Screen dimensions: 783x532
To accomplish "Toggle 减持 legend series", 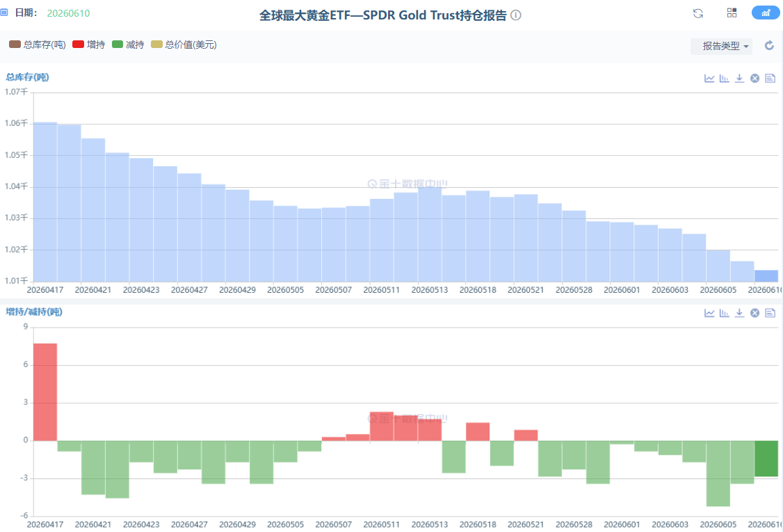I will [x=128, y=45].
